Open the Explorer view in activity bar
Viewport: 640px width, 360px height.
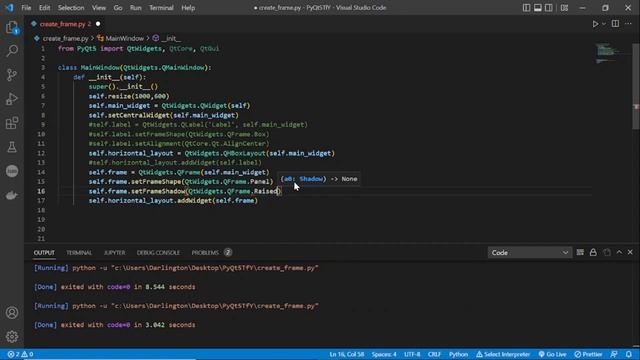[12, 28]
